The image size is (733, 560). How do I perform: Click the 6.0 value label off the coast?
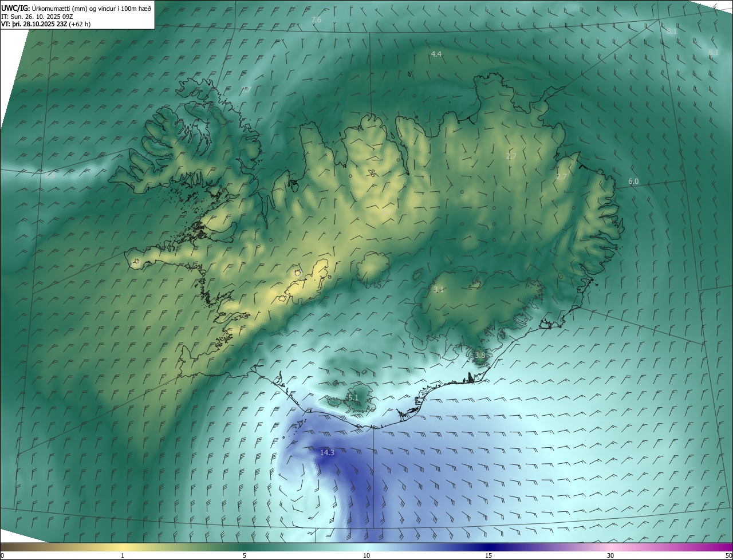click(x=633, y=182)
